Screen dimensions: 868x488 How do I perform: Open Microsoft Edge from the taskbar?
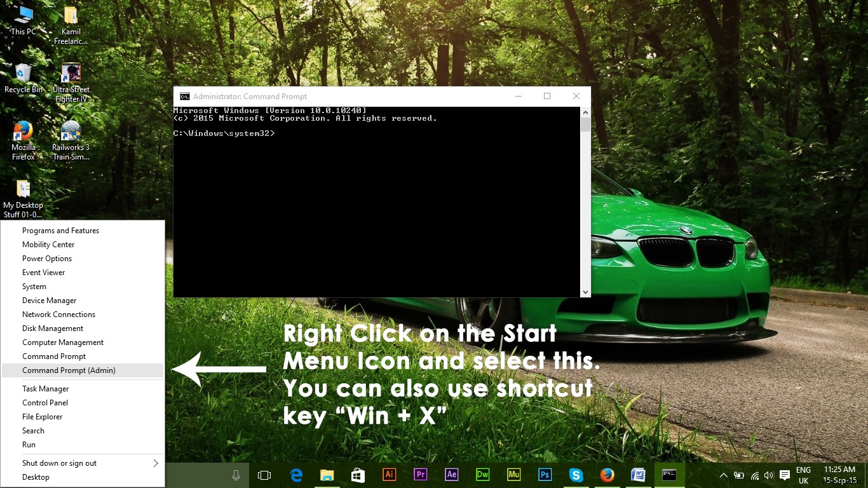tap(295, 475)
